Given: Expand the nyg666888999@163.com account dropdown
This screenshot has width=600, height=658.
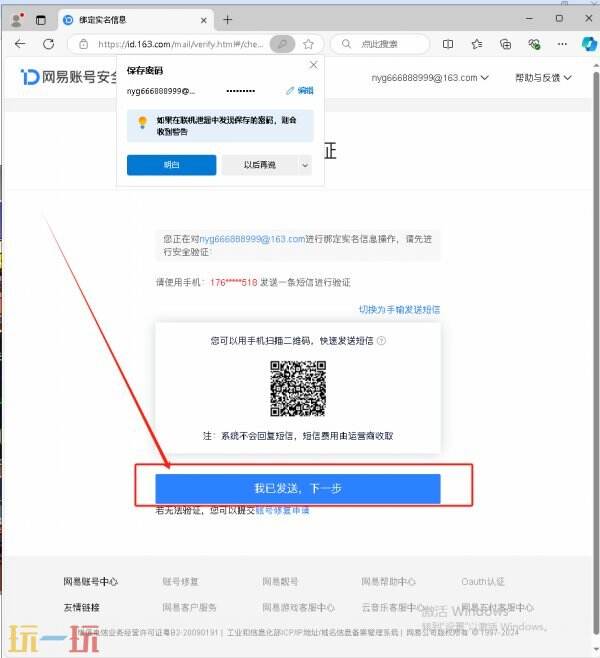Looking at the screenshot, I should pos(430,78).
